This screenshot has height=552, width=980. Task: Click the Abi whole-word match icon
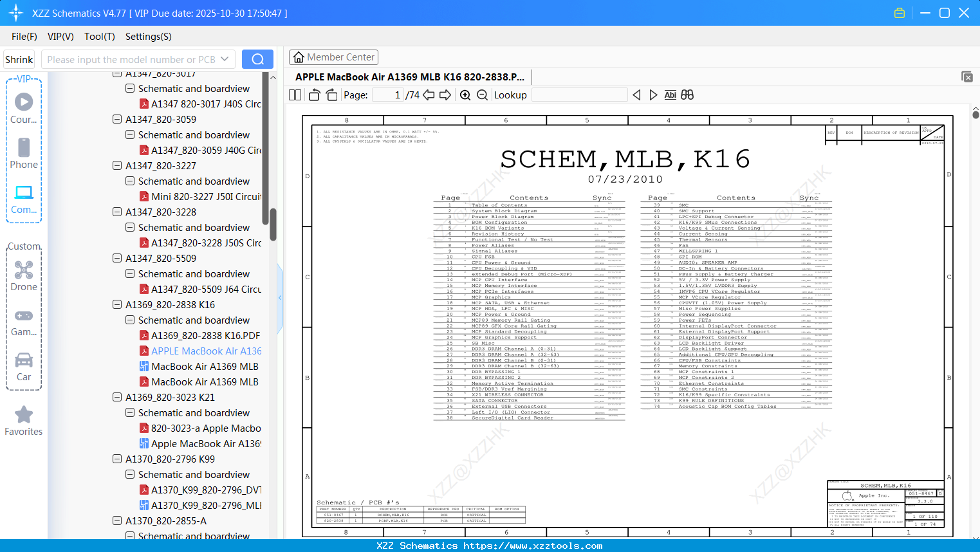[x=670, y=95]
